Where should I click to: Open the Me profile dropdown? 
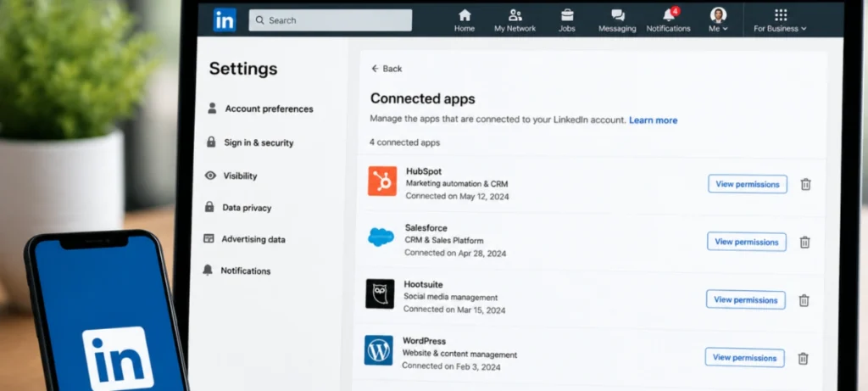pyautogui.click(x=718, y=20)
